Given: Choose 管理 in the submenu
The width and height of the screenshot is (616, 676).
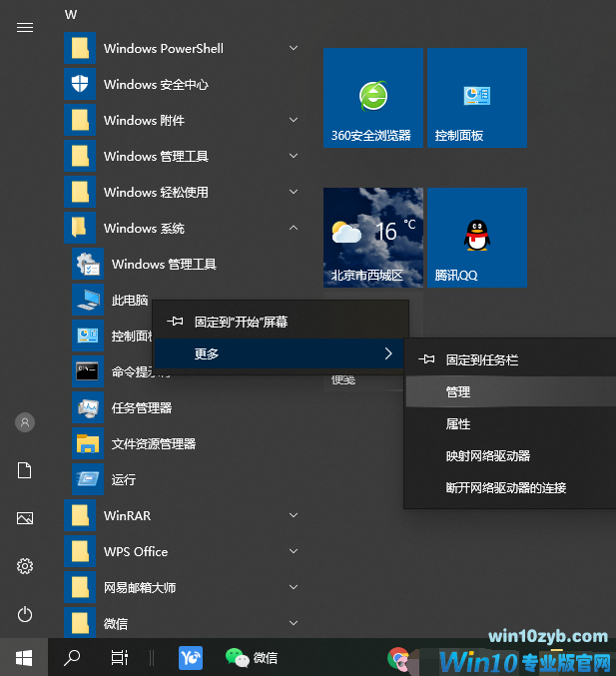Looking at the screenshot, I should (x=511, y=391).
